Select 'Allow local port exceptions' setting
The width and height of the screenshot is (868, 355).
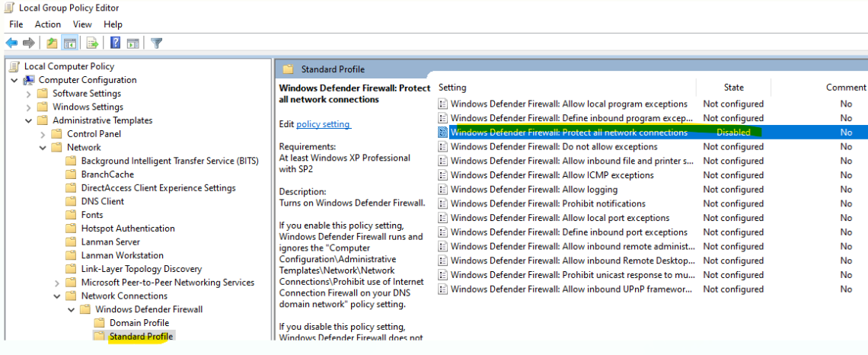click(x=560, y=218)
